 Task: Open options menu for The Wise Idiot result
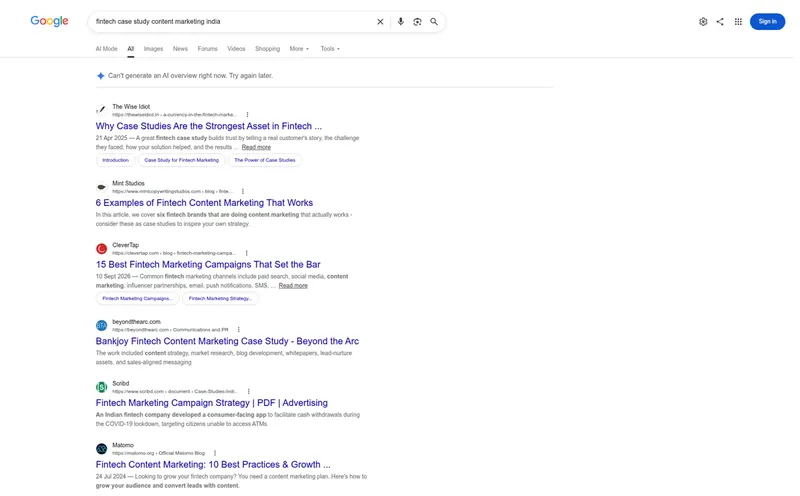pyautogui.click(x=247, y=115)
